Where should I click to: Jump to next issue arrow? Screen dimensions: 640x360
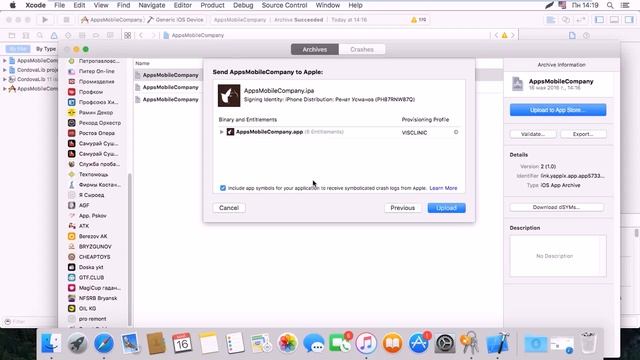click(513, 36)
